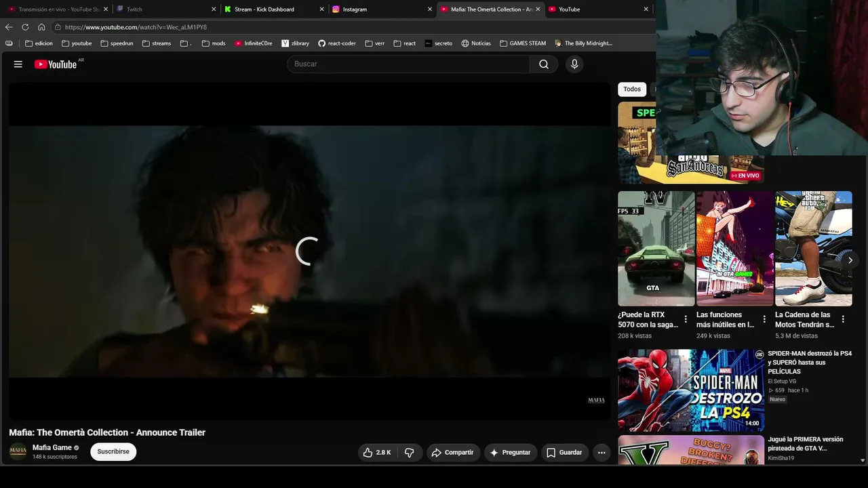Image resolution: width=868 pixels, height=488 pixels.
Task: Subscribe with the Suscribirse button
Action: (113, 452)
